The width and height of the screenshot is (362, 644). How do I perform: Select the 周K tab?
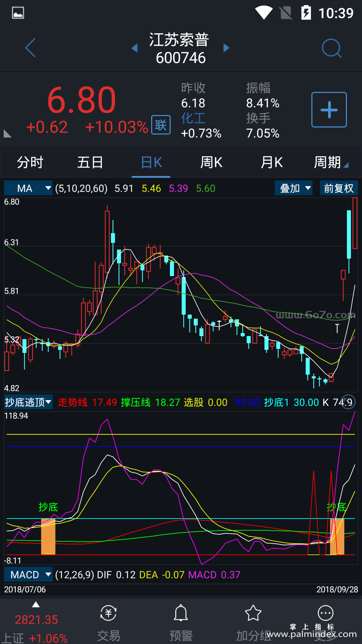(x=211, y=162)
